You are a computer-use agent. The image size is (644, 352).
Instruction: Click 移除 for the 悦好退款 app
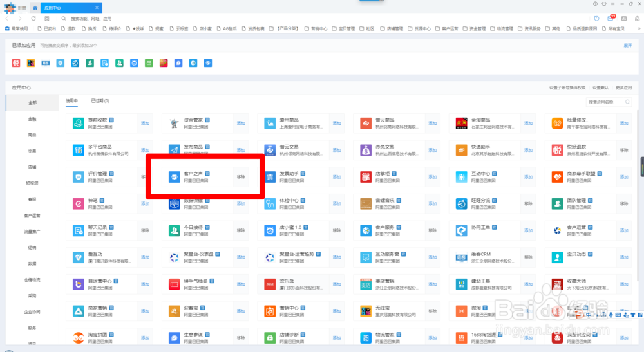tap(624, 150)
